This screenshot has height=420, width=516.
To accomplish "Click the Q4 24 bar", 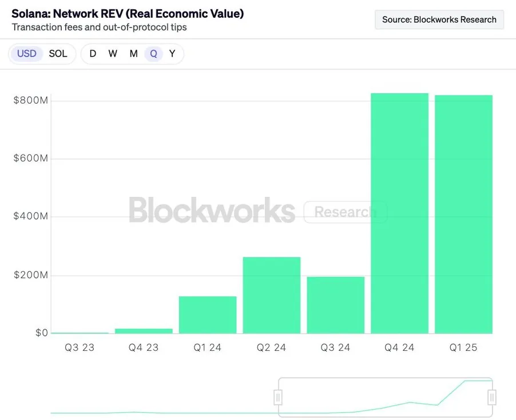I will tap(400, 213).
